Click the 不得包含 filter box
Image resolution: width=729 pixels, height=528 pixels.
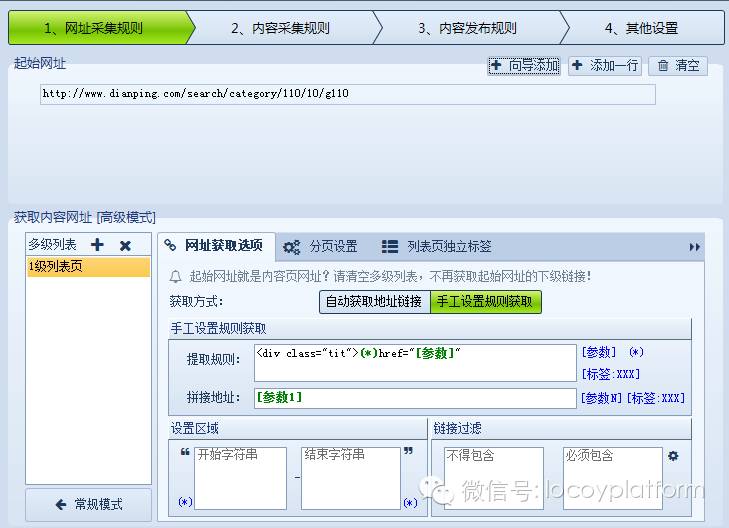tap(494, 478)
